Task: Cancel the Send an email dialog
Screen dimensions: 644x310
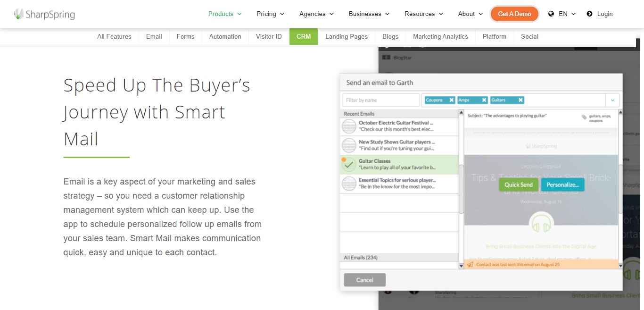Action: point(365,280)
